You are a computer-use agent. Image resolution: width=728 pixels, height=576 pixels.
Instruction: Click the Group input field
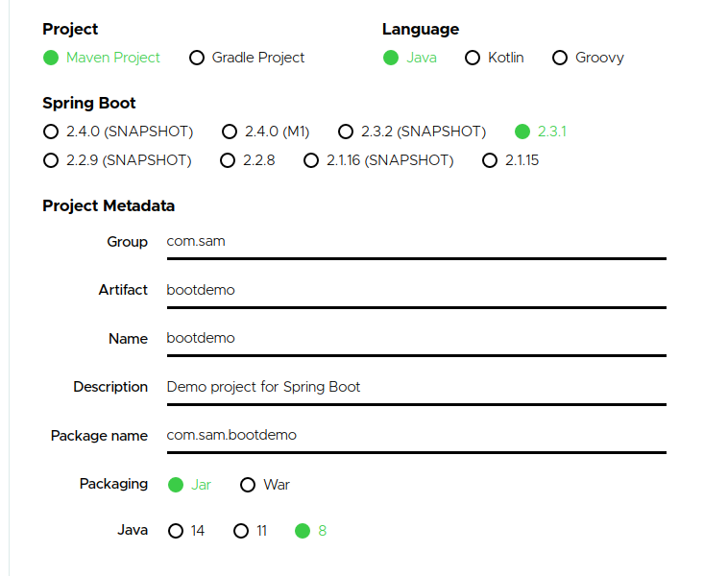click(x=415, y=242)
